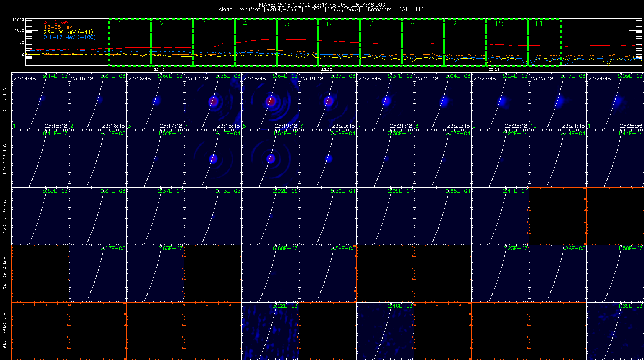Open the 6.0-12.0 keV image labeled 1.51E+05

270,159
